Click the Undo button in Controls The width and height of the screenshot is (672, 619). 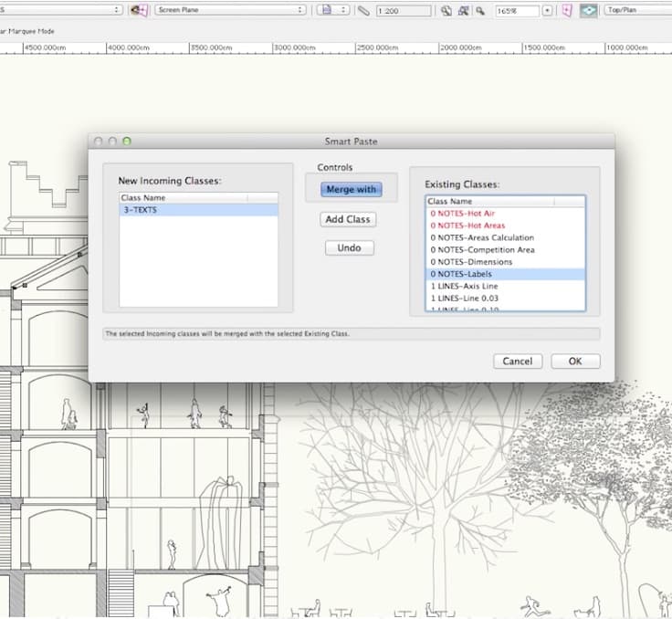(x=350, y=247)
